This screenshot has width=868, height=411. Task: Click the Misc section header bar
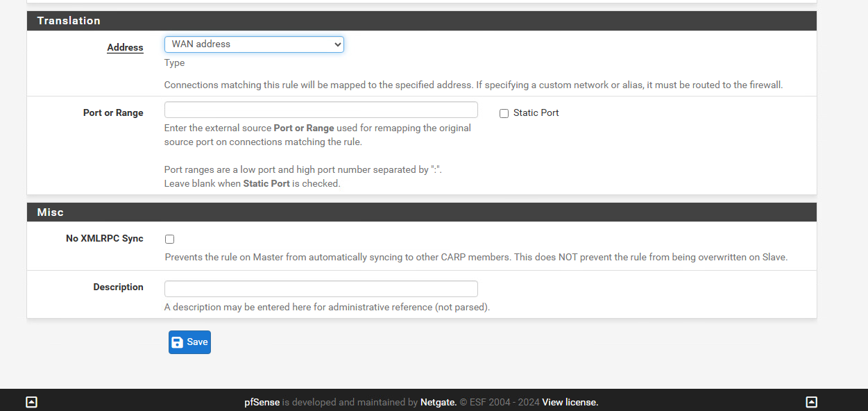(x=422, y=212)
